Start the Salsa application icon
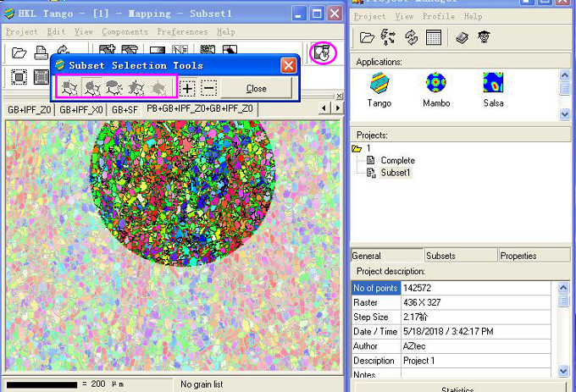 point(493,83)
